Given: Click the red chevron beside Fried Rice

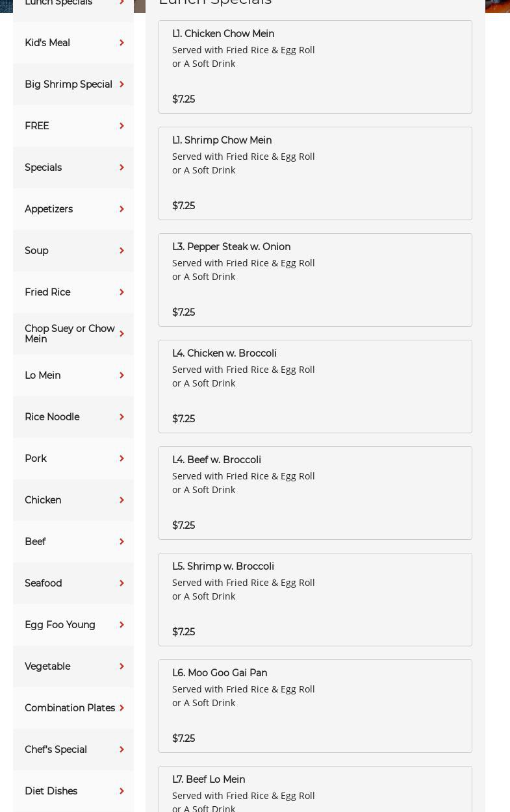Looking at the screenshot, I should coord(121,292).
